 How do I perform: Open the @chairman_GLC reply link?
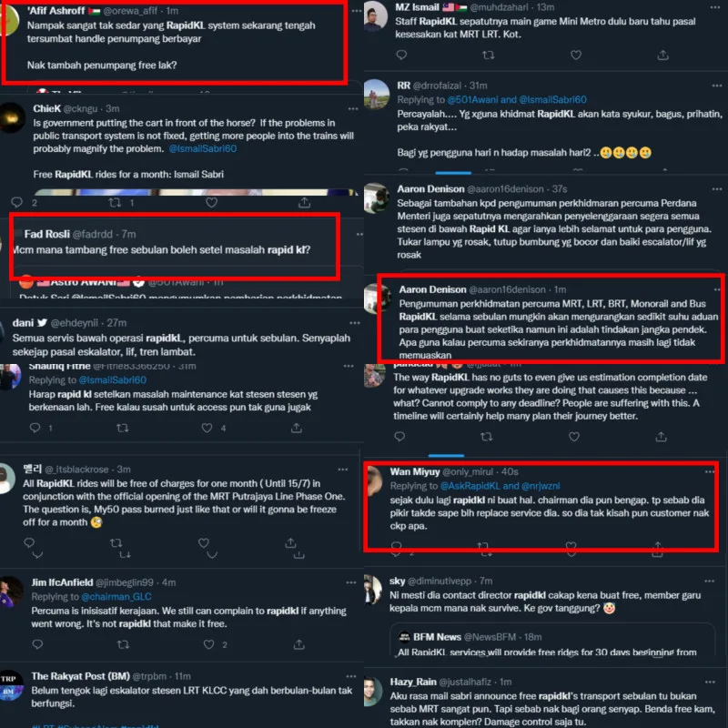click(x=116, y=597)
